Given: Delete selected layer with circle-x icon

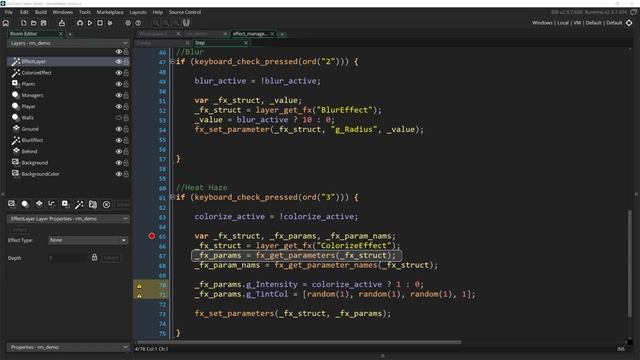Looking at the screenshot, I should pos(107,204).
